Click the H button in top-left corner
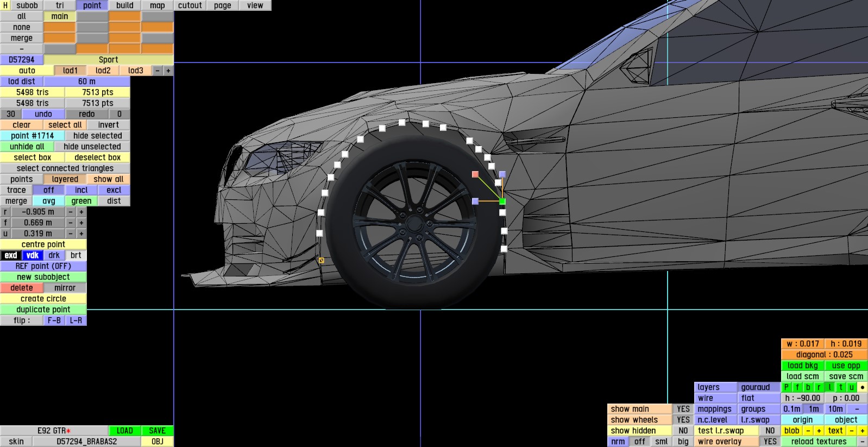 [x=5, y=5]
